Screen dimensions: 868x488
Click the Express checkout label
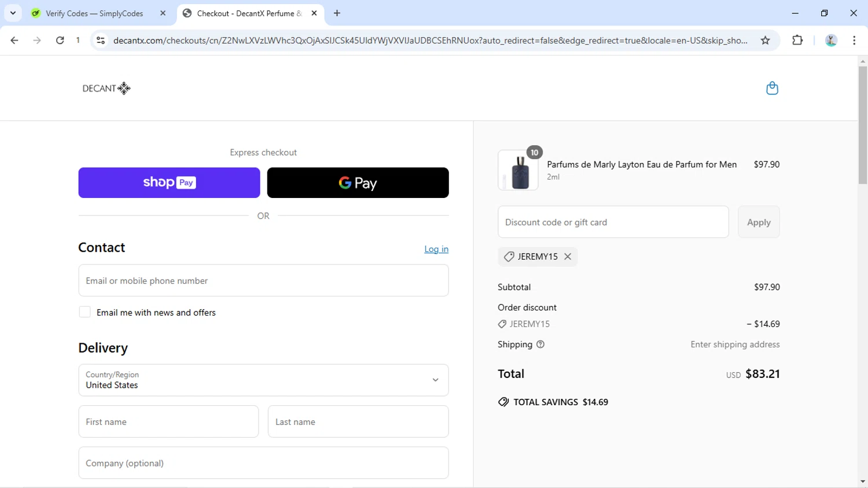pos(263,152)
